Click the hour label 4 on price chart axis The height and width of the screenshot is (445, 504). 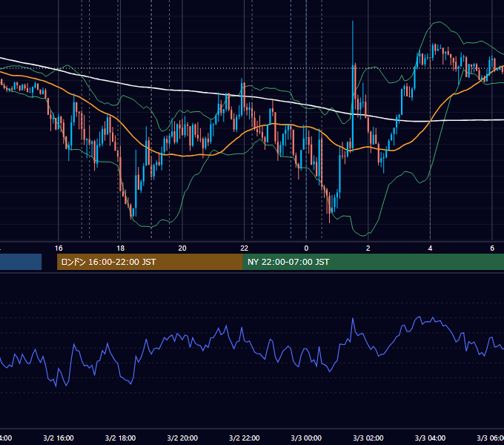(430, 248)
